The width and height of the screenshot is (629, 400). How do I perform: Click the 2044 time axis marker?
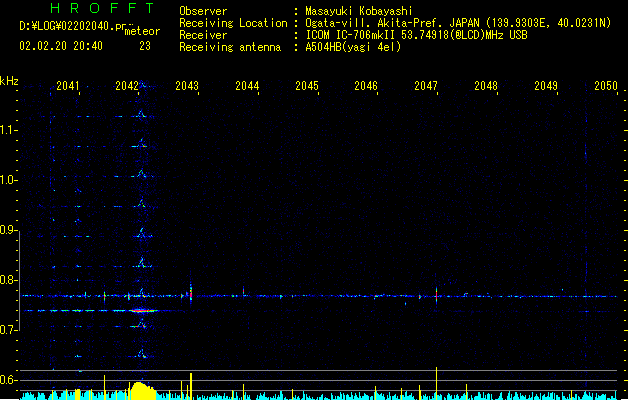[x=247, y=86]
